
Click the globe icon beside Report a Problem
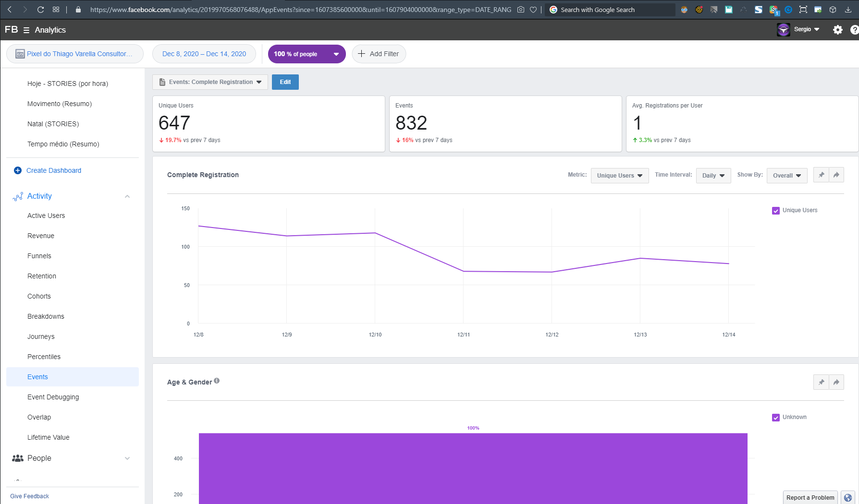(847, 497)
